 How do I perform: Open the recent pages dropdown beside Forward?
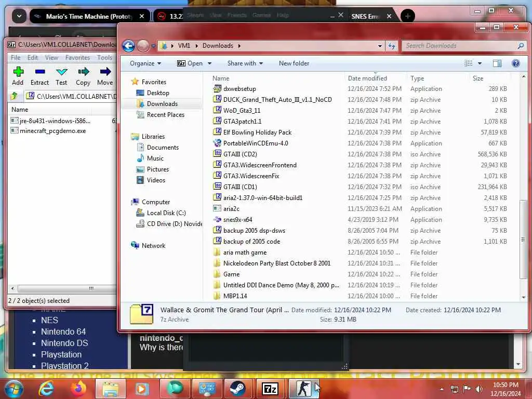pyautogui.click(x=153, y=46)
